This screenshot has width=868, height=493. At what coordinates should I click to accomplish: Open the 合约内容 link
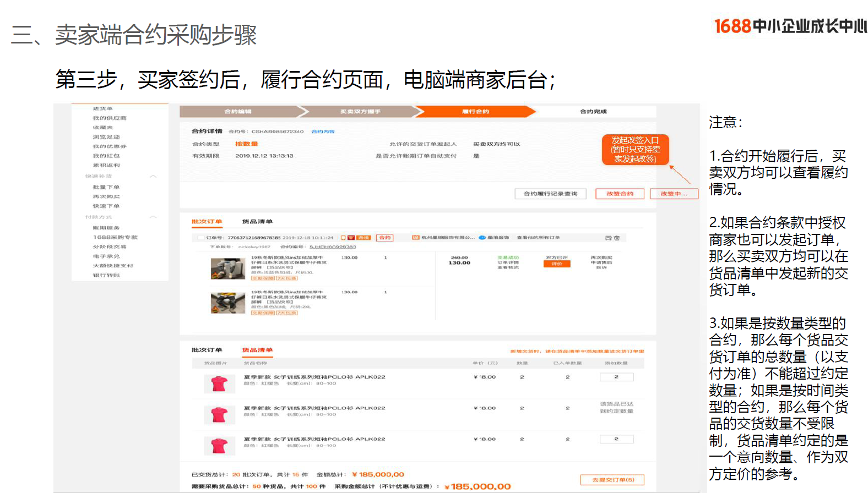click(x=323, y=132)
